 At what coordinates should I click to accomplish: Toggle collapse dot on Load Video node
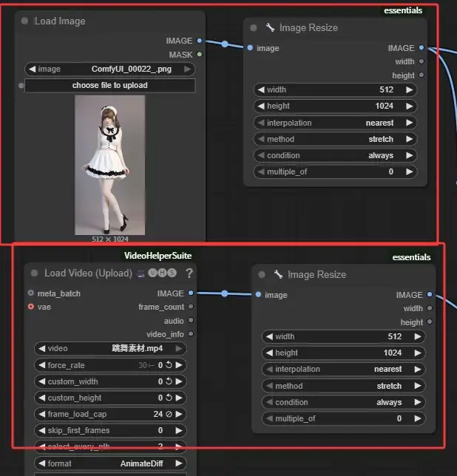coord(34,273)
